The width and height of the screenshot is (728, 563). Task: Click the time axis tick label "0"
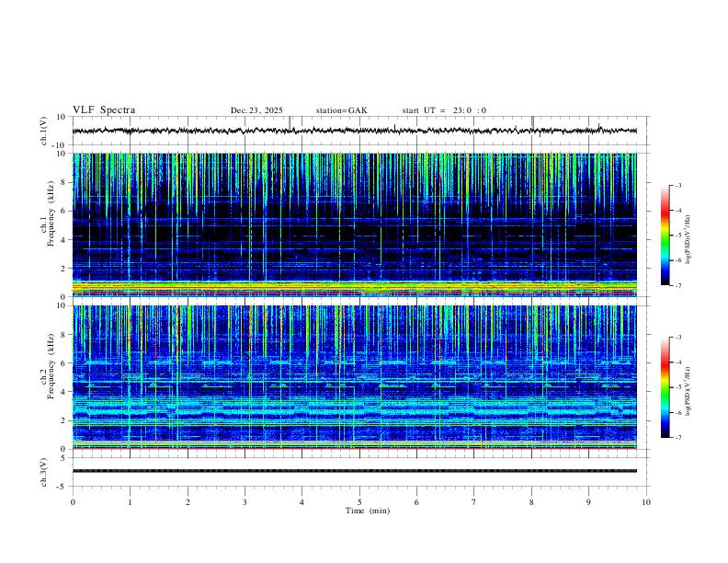(73, 502)
